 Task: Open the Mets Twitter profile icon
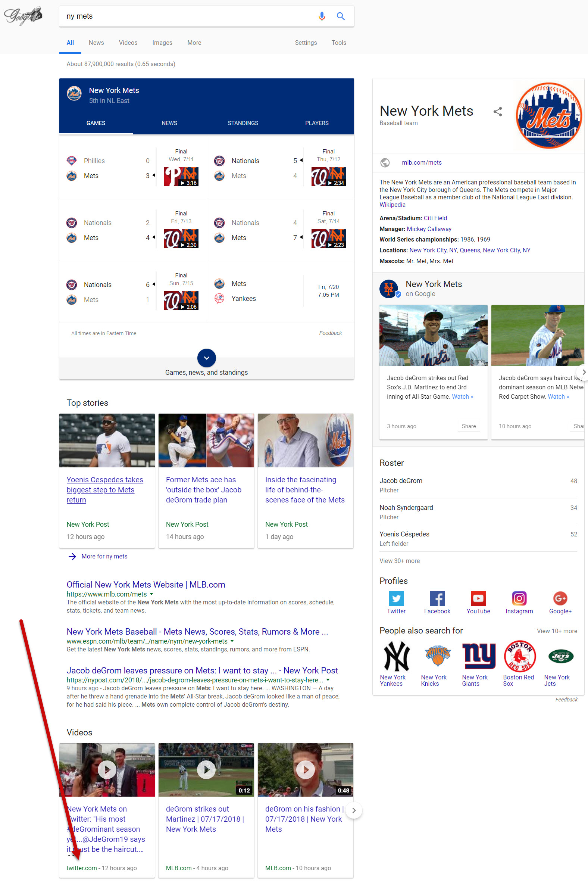pos(395,598)
